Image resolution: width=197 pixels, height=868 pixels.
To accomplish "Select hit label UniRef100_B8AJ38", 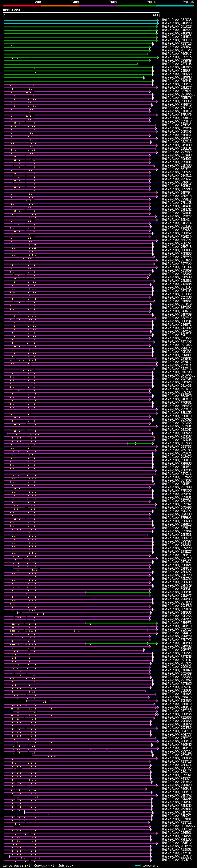I will point(176,515).
